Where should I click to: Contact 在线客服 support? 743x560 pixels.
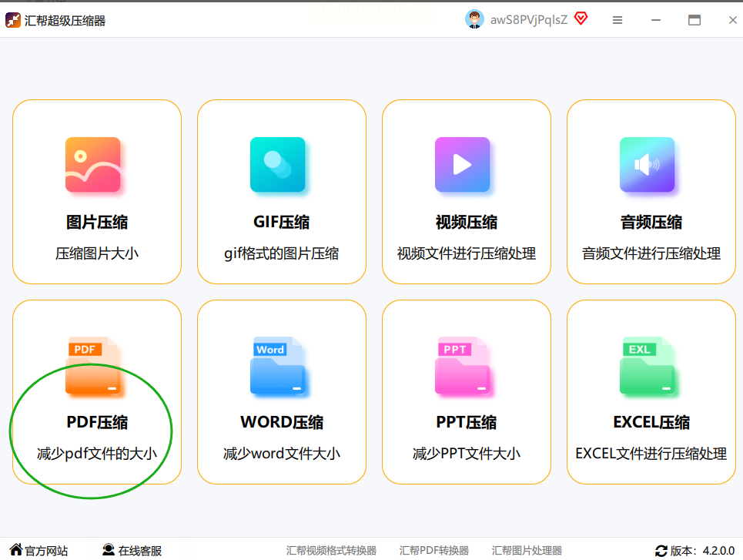pos(132,550)
